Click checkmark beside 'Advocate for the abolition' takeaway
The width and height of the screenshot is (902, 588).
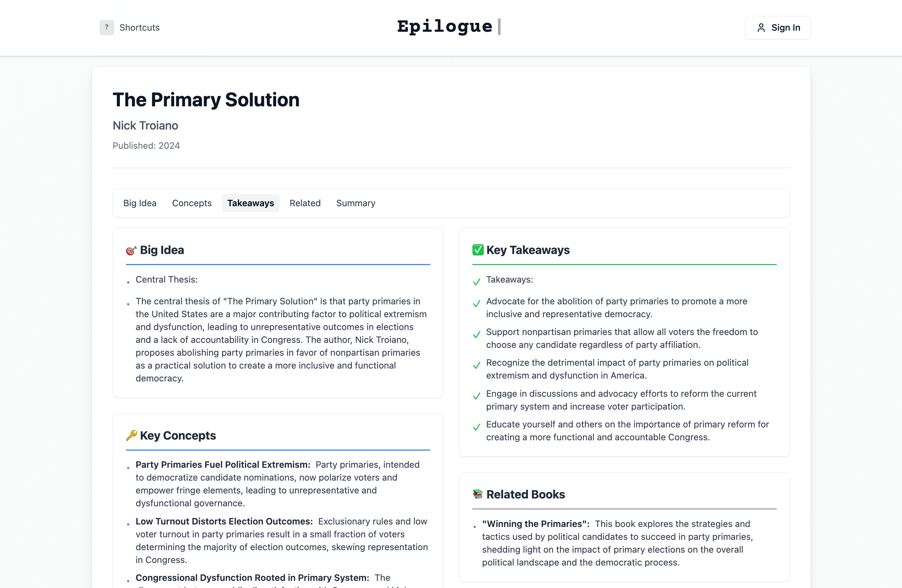click(476, 304)
